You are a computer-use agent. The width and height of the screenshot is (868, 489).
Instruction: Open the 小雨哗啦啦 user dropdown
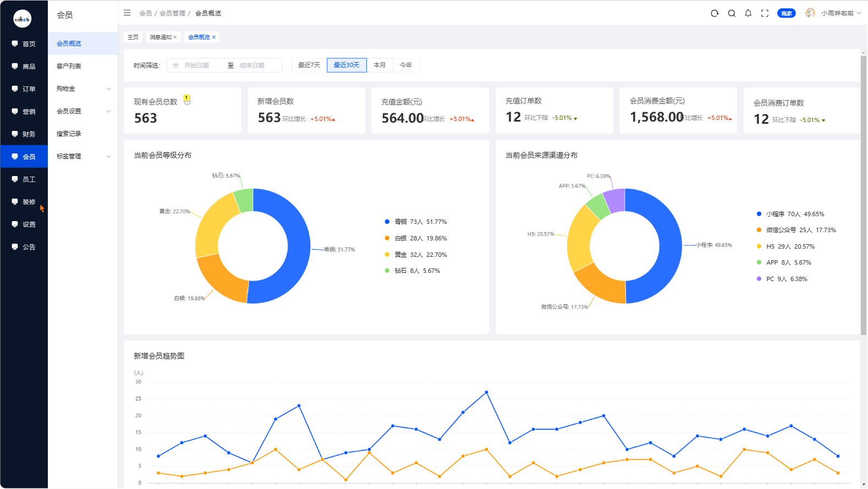(837, 13)
